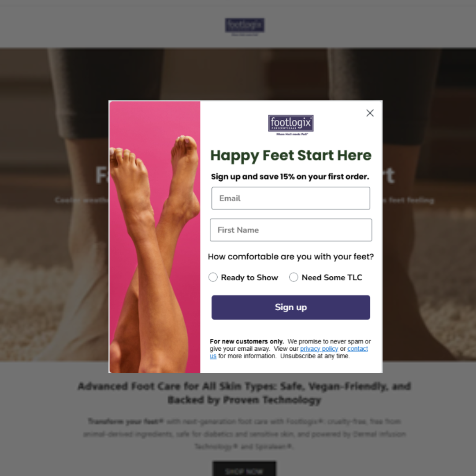Select the Need Some TLC radio button

[x=293, y=277]
